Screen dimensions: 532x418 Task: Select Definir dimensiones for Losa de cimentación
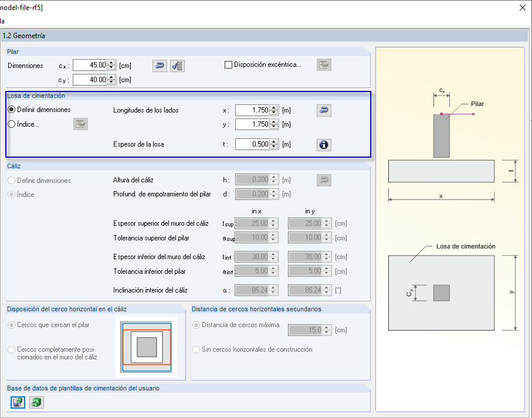tap(12, 110)
